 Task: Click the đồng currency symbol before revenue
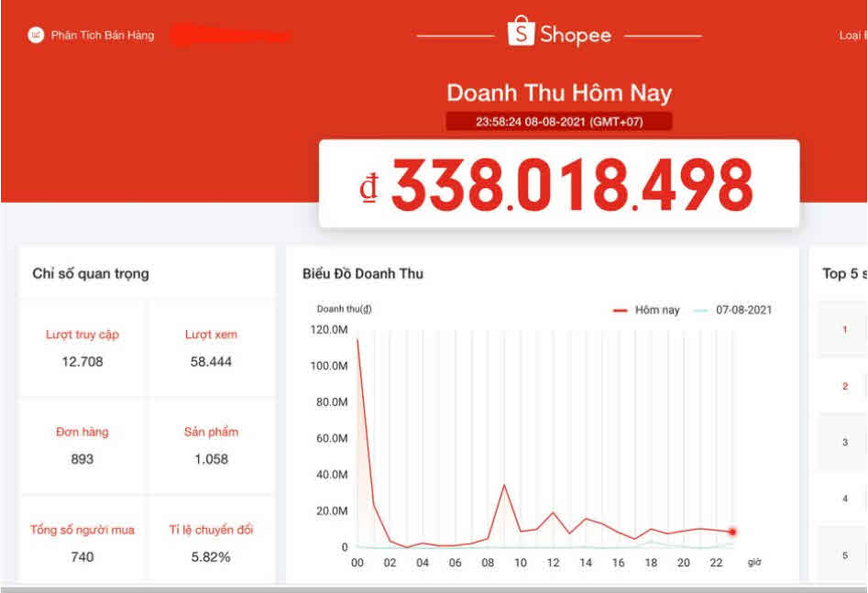368,186
